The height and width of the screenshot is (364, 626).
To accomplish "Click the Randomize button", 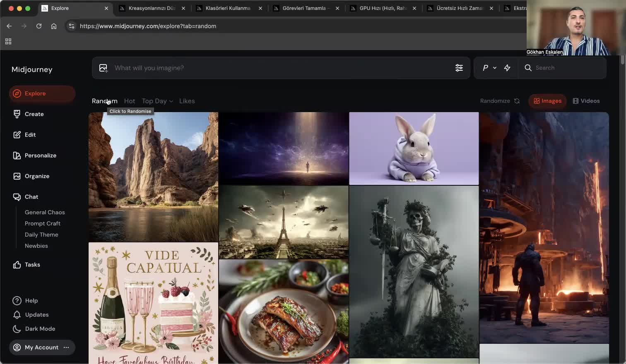I will pyautogui.click(x=500, y=101).
